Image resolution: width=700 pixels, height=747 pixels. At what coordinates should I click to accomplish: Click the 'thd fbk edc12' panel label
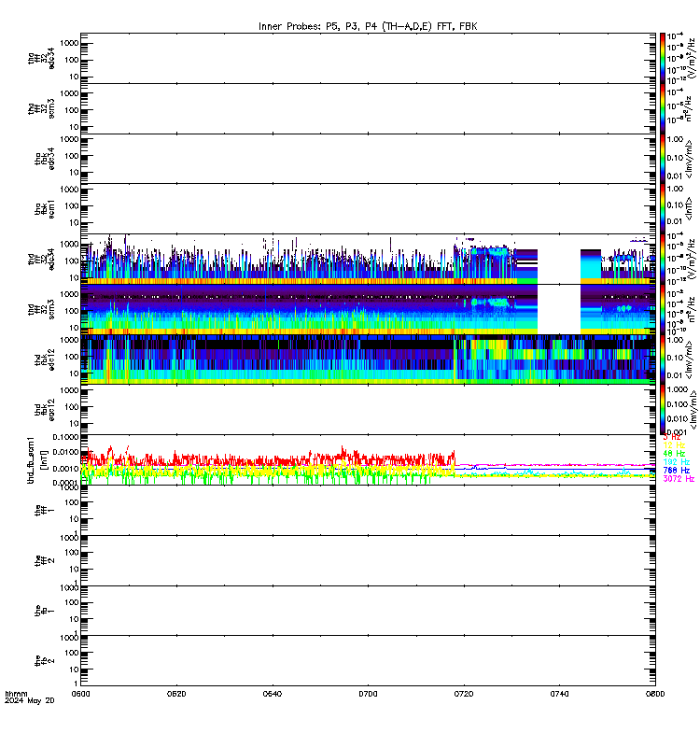coord(45,359)
